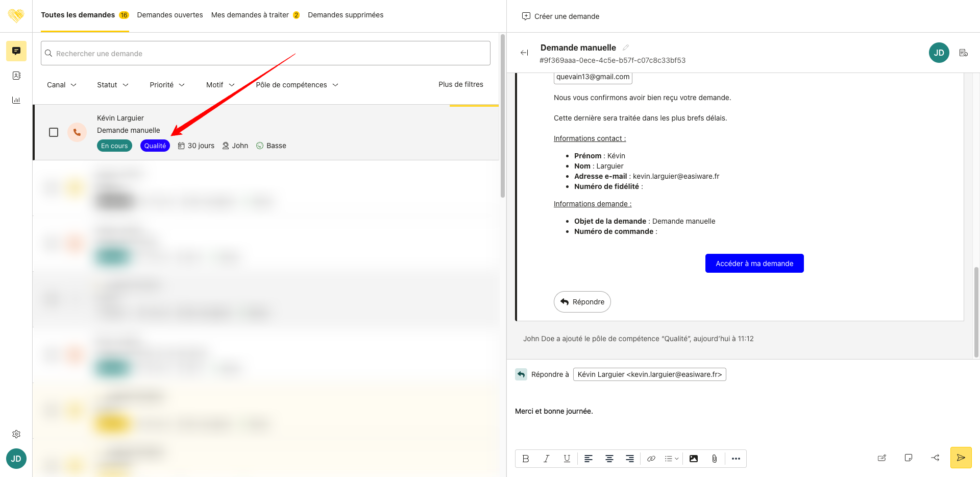This screenshot has width=980, height=477.
Task: Open the Statut filter dropdown
Action: 113,85
